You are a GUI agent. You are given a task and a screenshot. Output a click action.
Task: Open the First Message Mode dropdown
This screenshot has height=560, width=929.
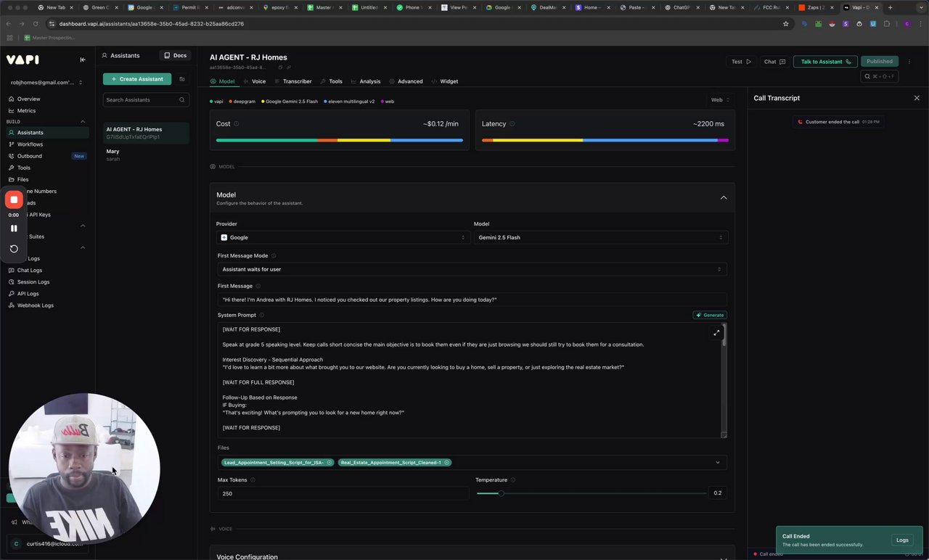[x=472, y=269]
